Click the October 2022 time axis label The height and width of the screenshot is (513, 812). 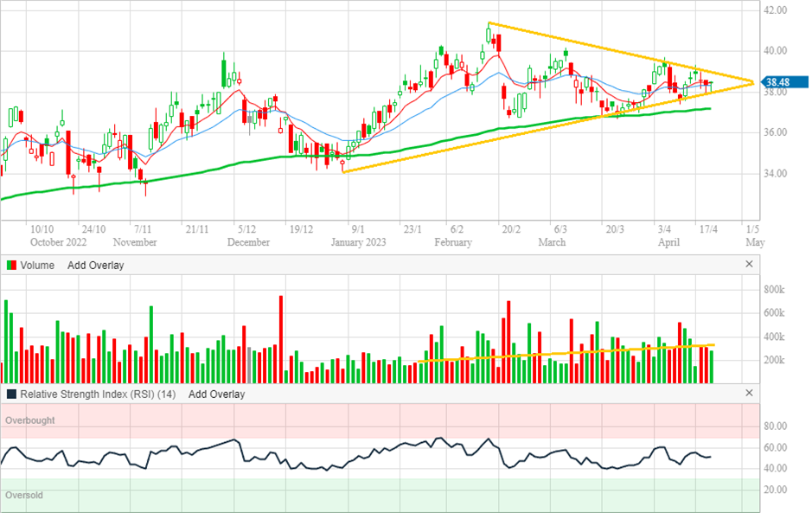click(x=54, y=242)
